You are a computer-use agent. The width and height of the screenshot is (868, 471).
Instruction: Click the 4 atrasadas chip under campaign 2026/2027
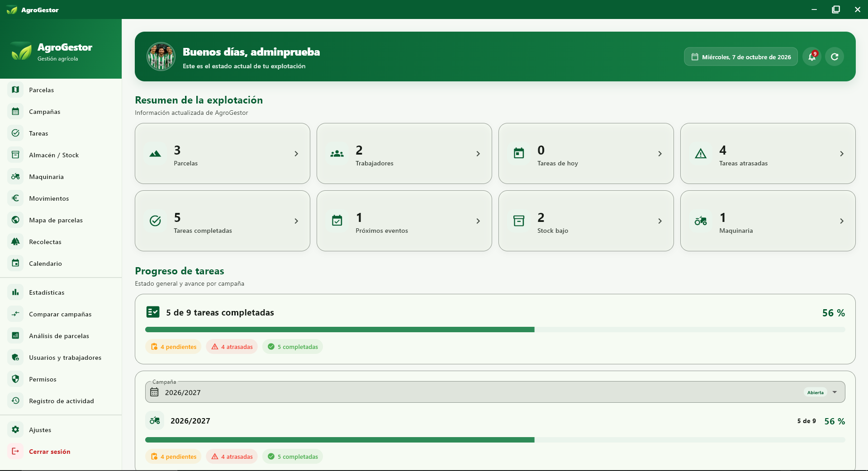pos(232,457)
